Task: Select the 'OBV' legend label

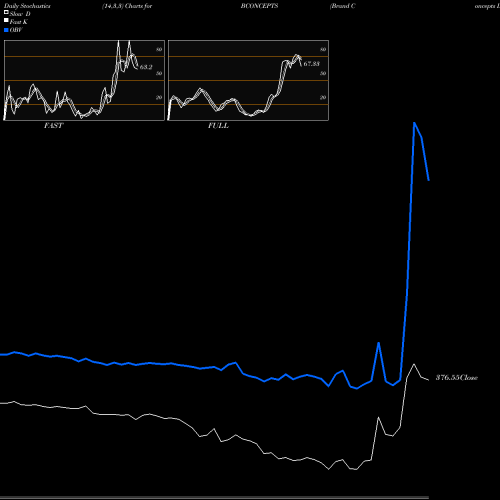Action: pos(16,30)
